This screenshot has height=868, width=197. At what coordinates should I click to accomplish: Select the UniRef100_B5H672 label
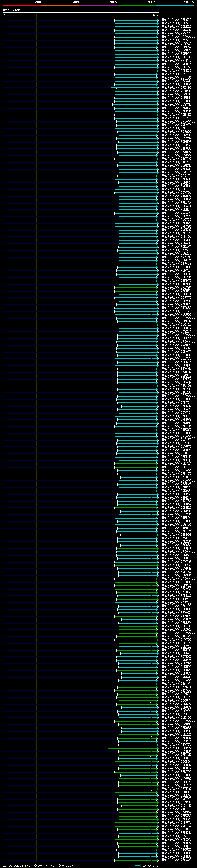[177, 409]
